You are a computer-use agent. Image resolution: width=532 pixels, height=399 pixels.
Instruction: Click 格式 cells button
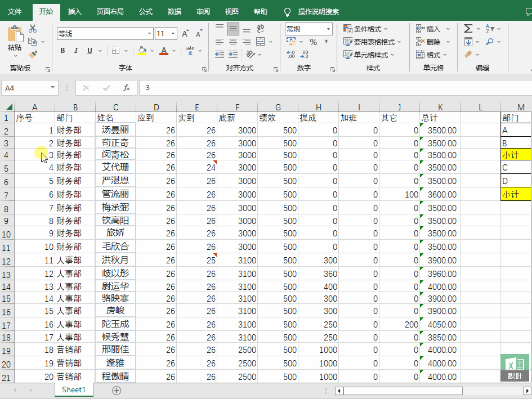click(x=428, y=55)
